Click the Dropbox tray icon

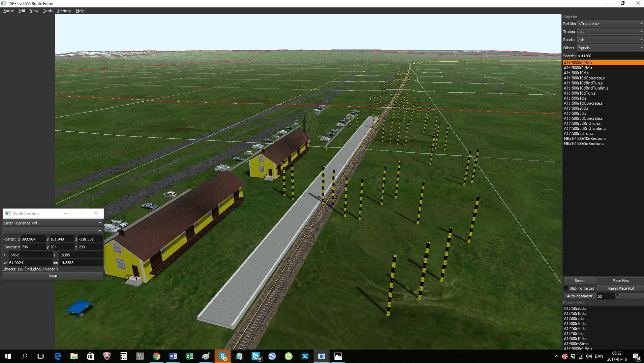pyautogui.click(x=573, y=356)
